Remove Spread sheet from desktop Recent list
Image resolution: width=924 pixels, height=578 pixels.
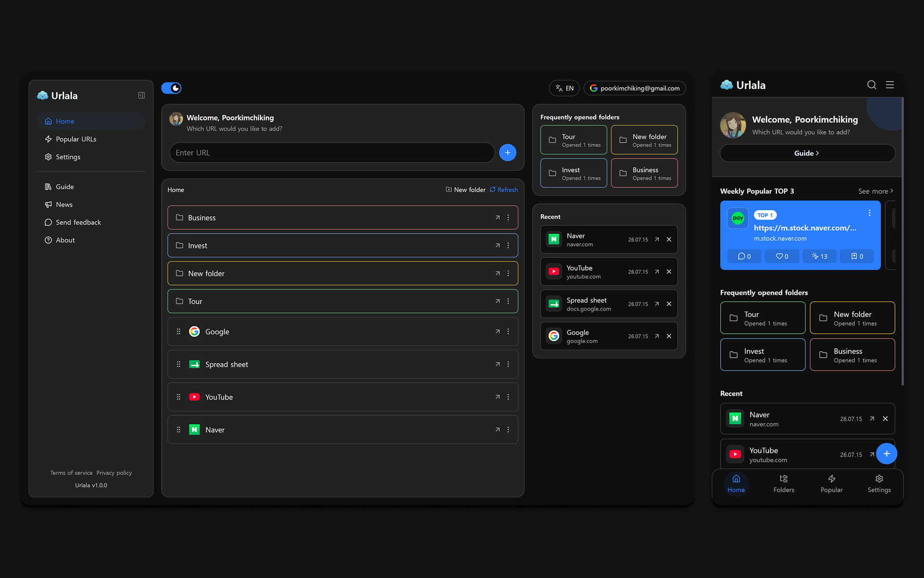tap(669, 304)
